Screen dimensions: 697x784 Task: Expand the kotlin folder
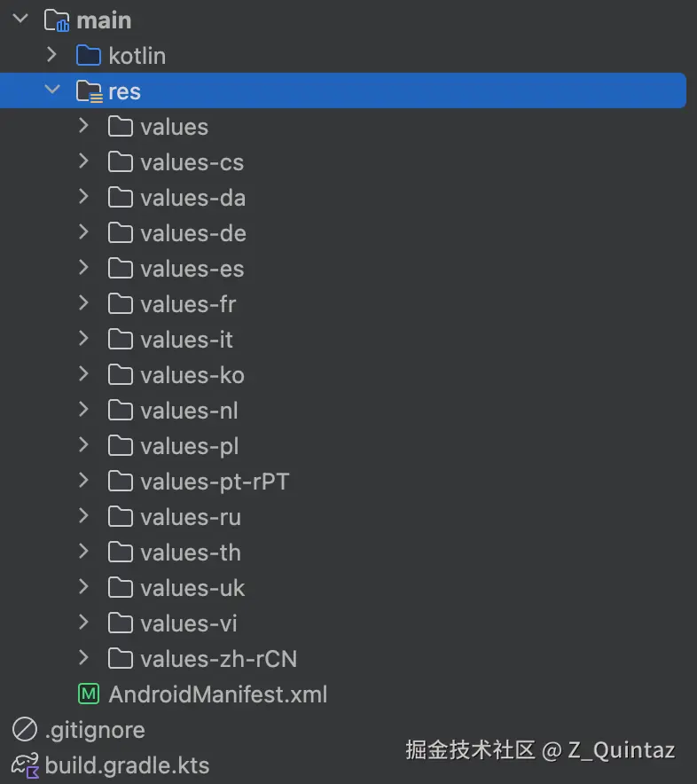[52, 55]
